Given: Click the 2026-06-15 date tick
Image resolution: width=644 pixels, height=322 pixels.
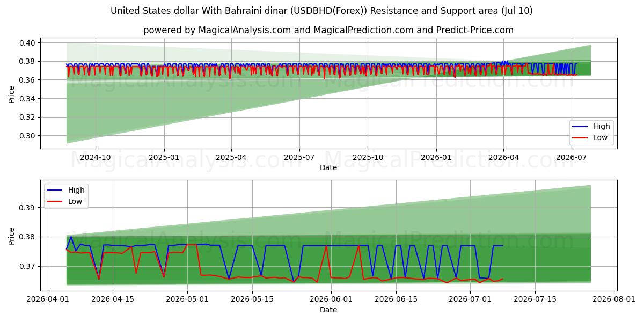Looking at the screenshot, I should coord(396,299).
